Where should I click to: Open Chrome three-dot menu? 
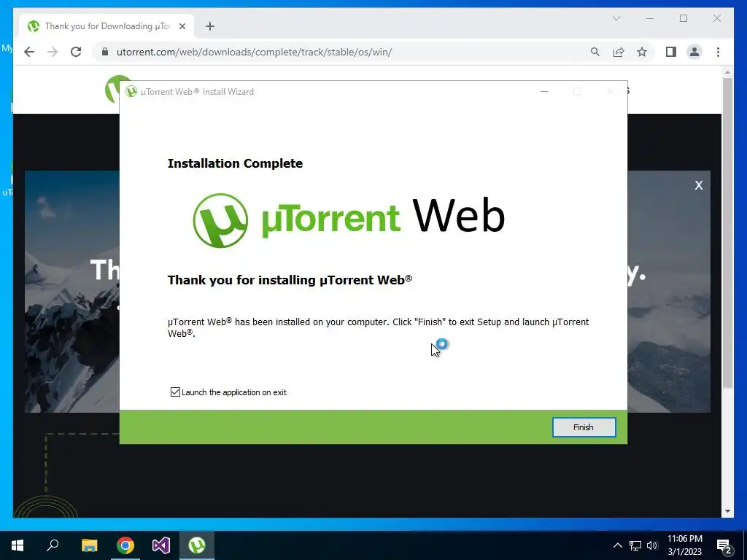tap(718, 52)
